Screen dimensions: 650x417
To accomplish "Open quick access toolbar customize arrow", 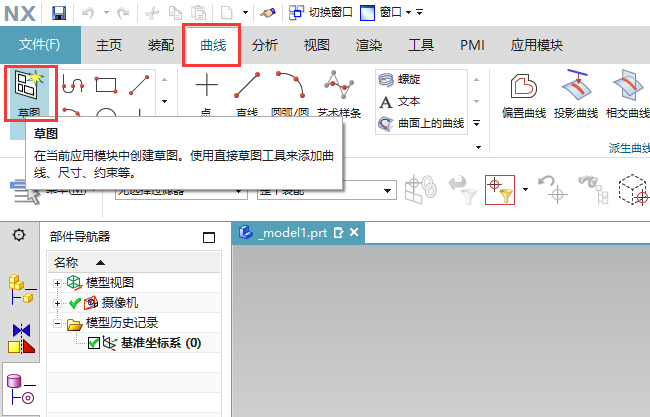I will coord(420,12).
